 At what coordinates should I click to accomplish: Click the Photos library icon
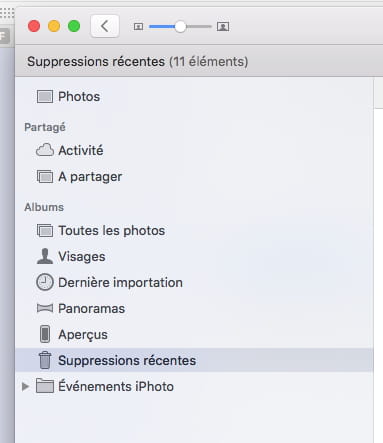coord(45,97)
